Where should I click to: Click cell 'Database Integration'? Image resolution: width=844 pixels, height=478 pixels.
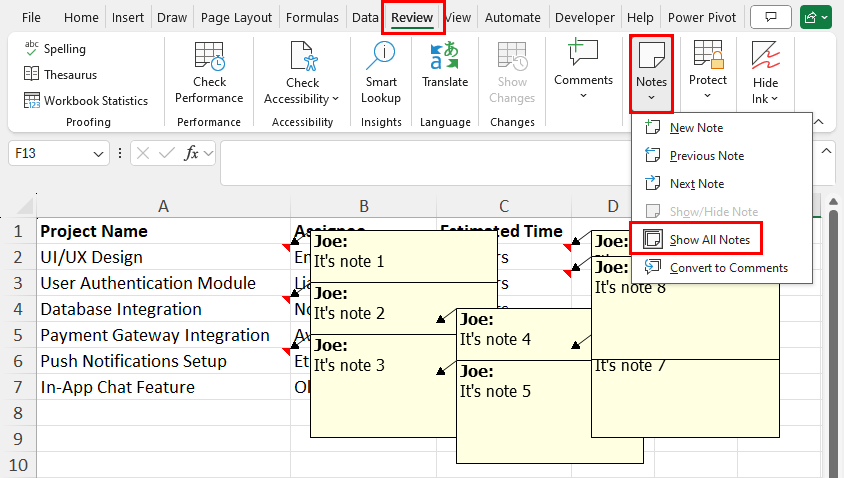[x=164, y=309]
